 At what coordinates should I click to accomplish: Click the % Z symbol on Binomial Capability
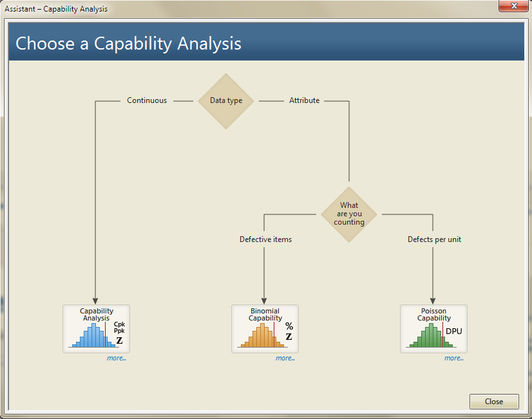point(289,331)
